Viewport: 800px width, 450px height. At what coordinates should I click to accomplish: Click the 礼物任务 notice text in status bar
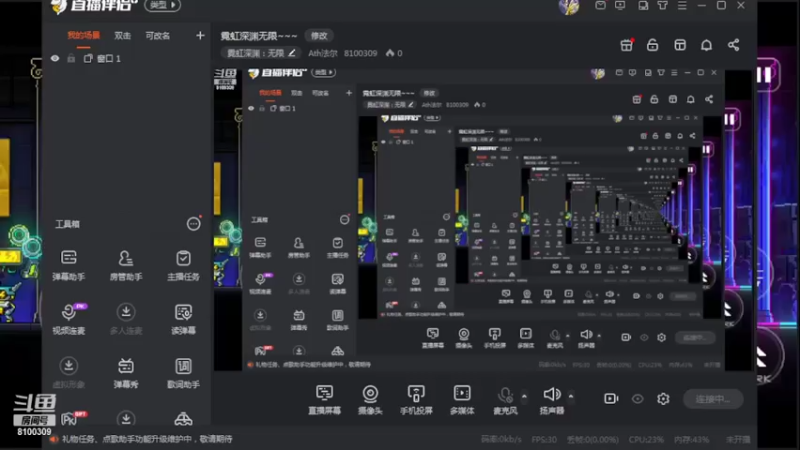(147, 439)
